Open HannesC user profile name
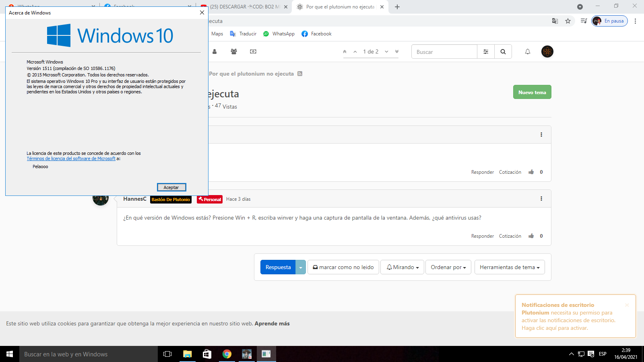The height and width of the screenshot is (362, 644). tap(135, 199)
